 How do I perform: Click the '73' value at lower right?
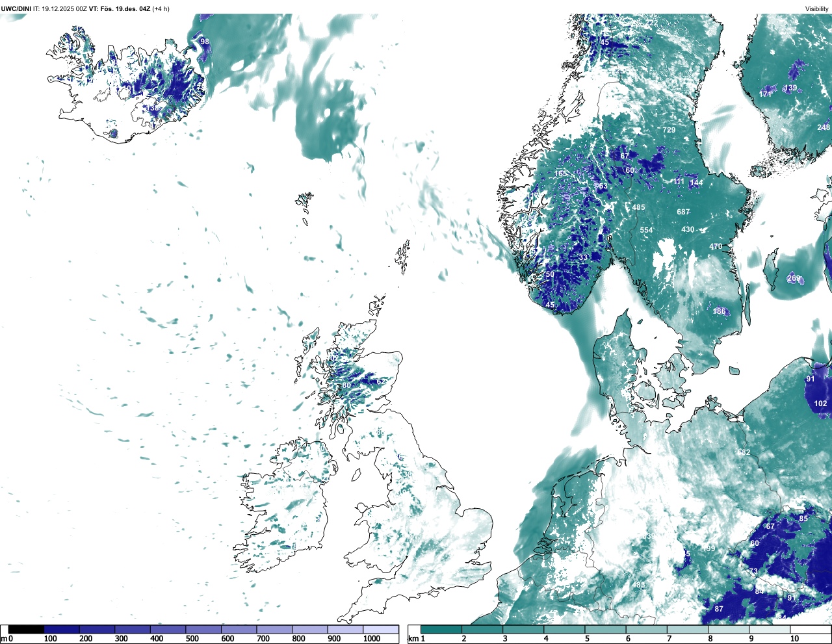(x=753, y=572)
